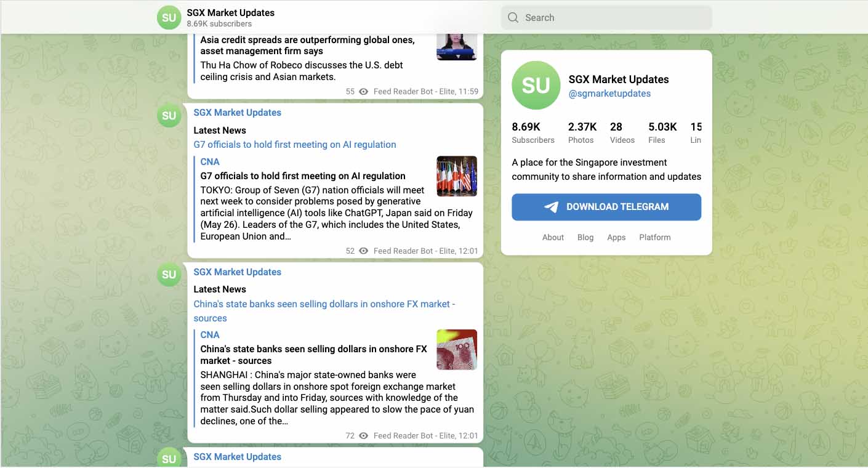Click the eye views icon on the China banks post

point(363,435)
